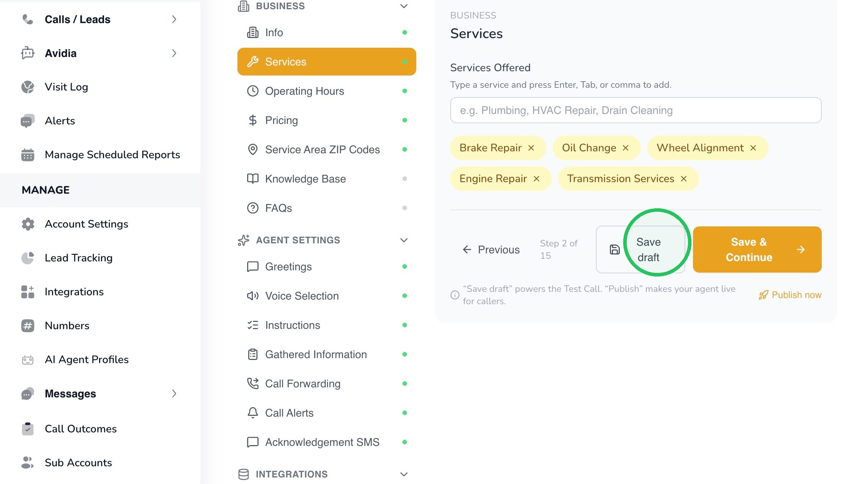Screen dimensions: 868x484
Task: Open the Operating Hours step
Action: pos(327,91)
